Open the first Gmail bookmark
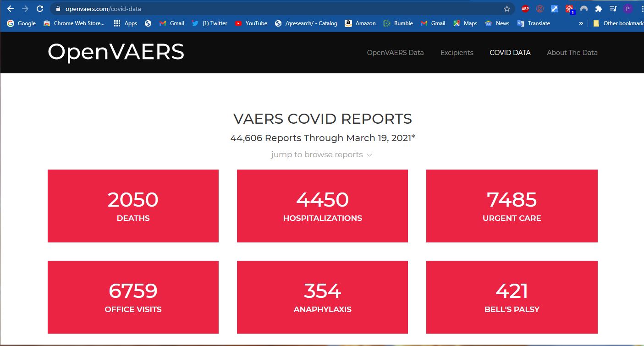 pyautogui.click(x=171, y=23)
